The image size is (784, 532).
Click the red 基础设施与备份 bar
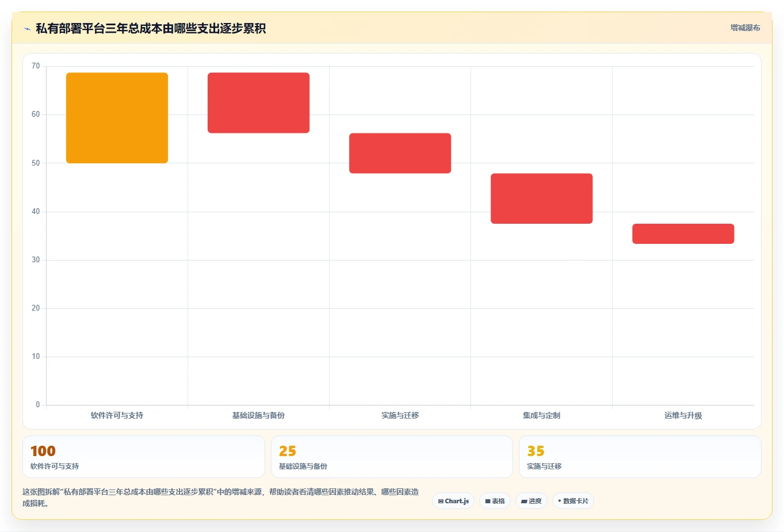(x=258, y=103)
